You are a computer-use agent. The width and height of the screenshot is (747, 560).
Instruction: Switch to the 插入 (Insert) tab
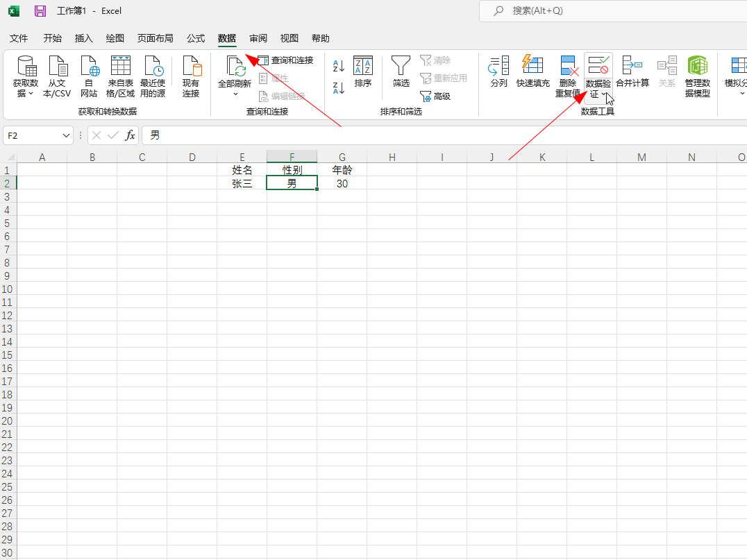coord(84,38)
